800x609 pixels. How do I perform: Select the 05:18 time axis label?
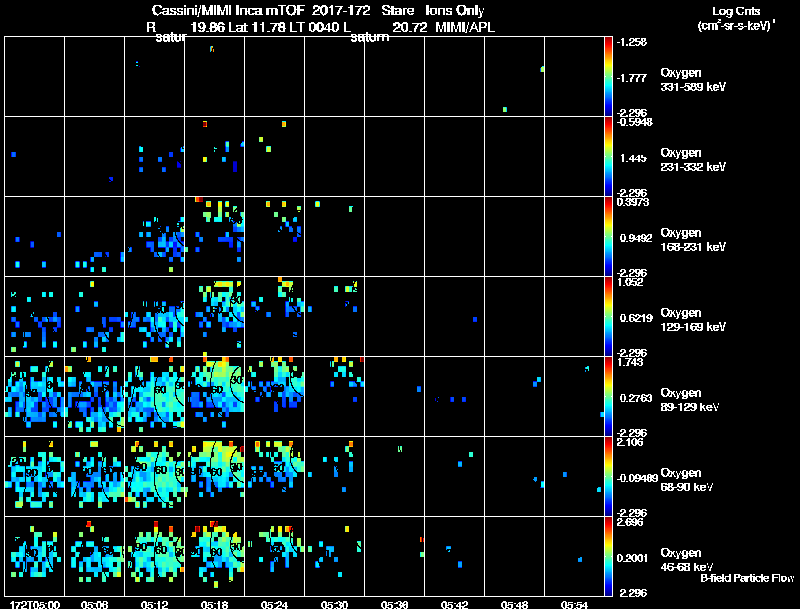tap(214, 604)
